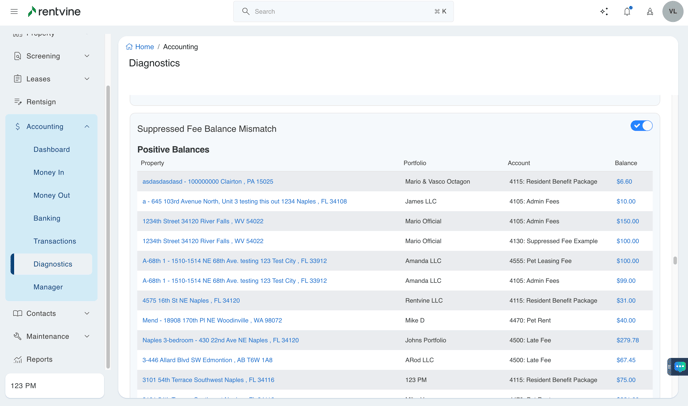The width and height of the screenshot is (688, 406).
Task: Collapse the Accounting sidebar section
Action: point(87,127)
